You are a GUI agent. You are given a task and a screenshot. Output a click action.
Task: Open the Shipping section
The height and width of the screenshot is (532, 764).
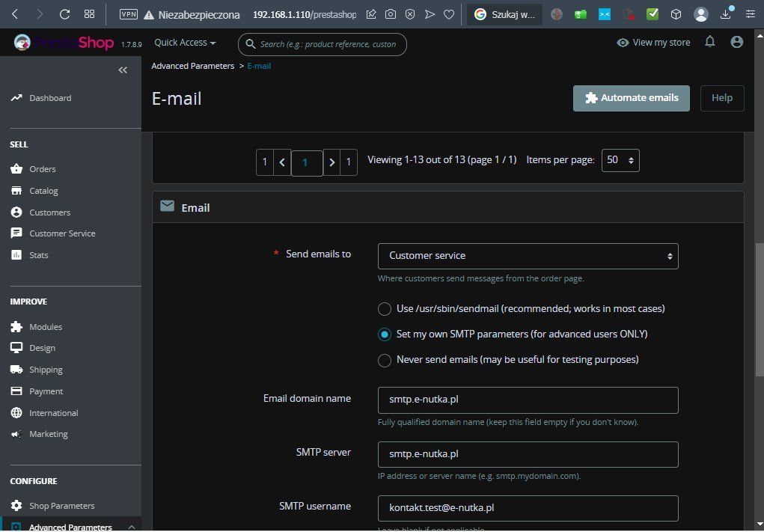point(46,370)
